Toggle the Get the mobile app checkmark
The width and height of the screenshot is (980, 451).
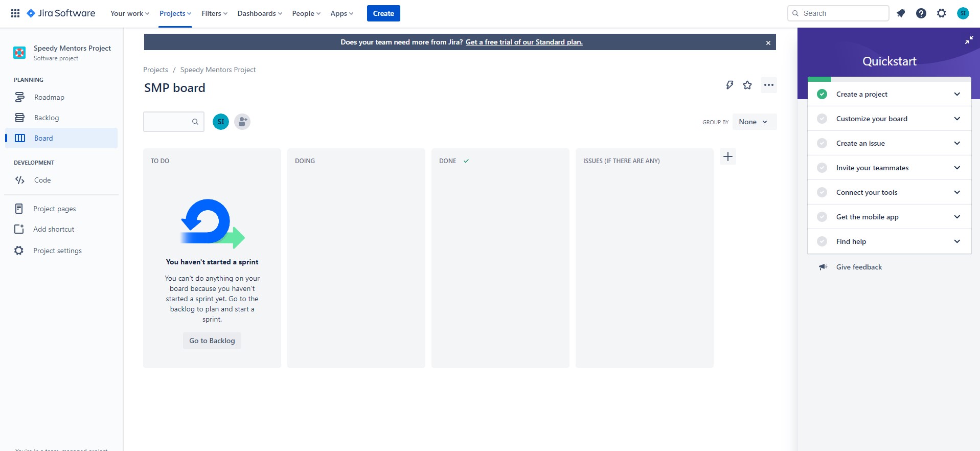[x=822, y=217]
